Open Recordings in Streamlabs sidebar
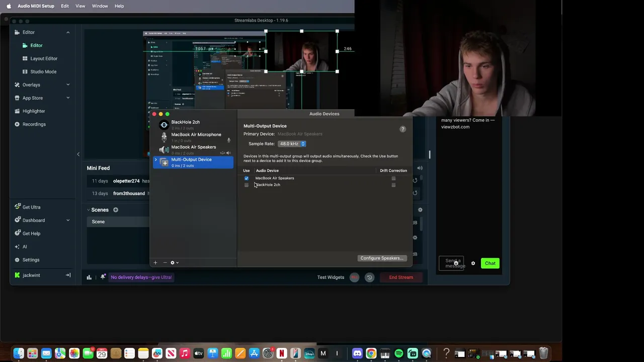 34,124
